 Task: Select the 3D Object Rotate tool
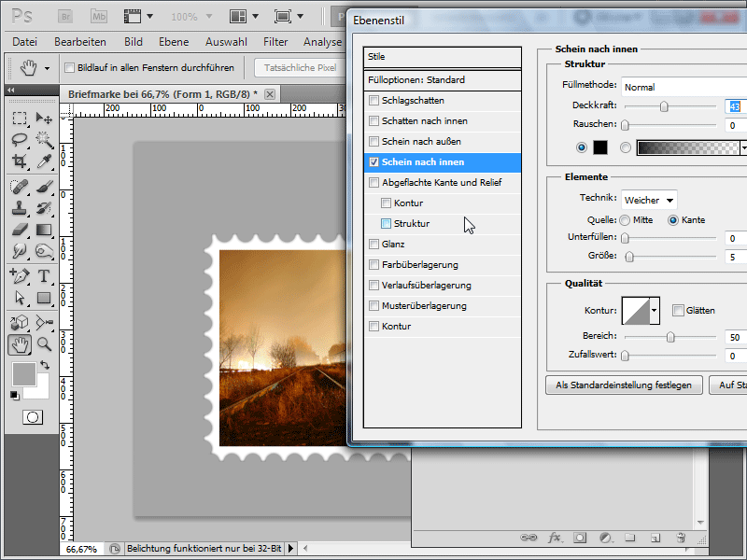19,323
